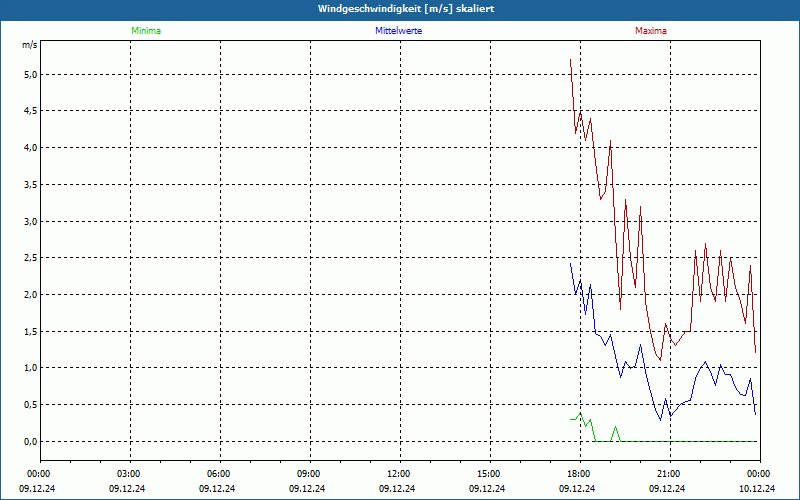This screenshot has height=500, width=800.
Task: Click the 1,5 y-axis value
Action: pos(31,331)
